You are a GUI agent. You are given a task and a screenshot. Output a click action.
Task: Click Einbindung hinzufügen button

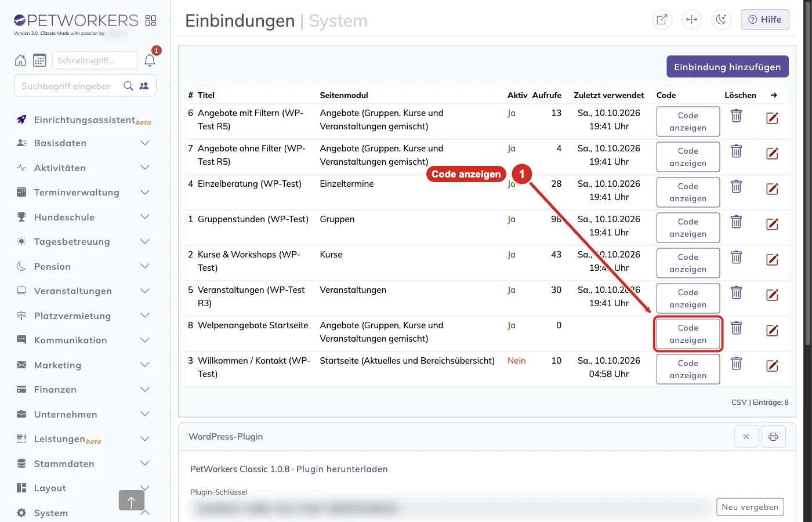pyautogui.click(x=727, y=67)
